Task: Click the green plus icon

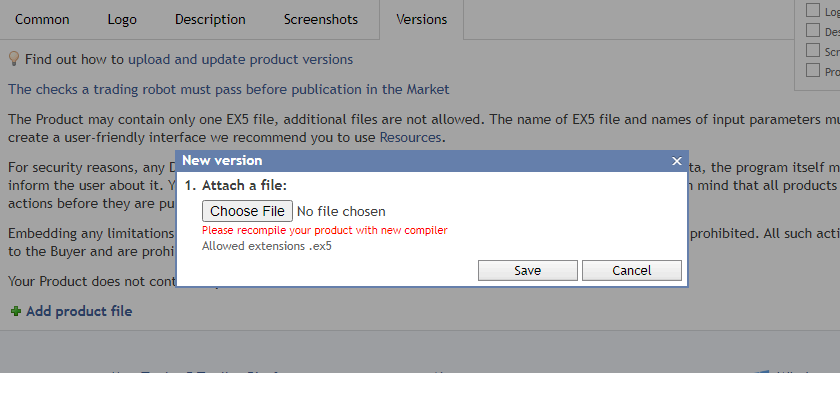Action: click(16, 311)
